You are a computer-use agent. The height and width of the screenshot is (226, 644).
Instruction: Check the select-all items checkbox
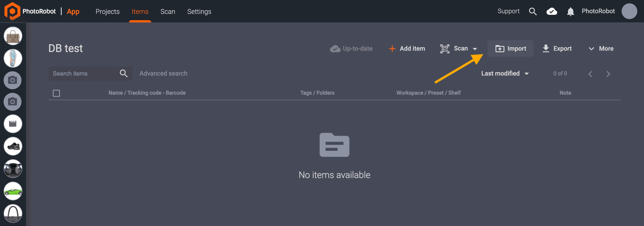tap(57, 93)
